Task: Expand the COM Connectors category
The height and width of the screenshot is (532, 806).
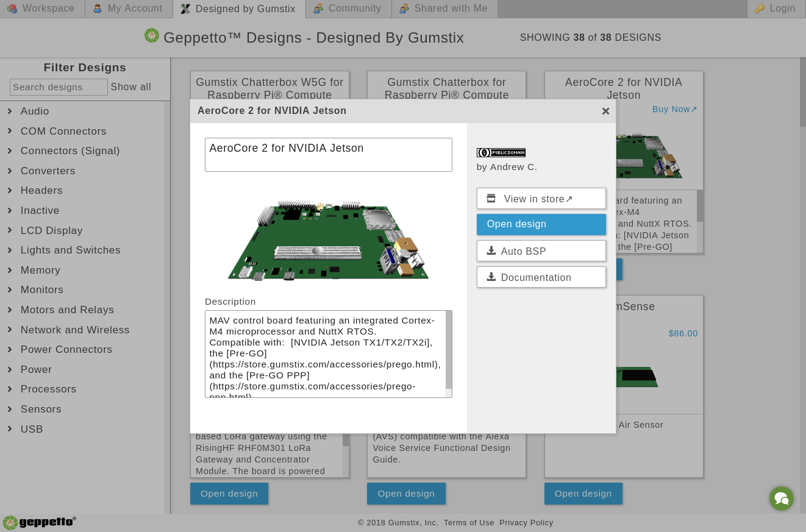Action: pyautogui.click(x=63, y=131)
